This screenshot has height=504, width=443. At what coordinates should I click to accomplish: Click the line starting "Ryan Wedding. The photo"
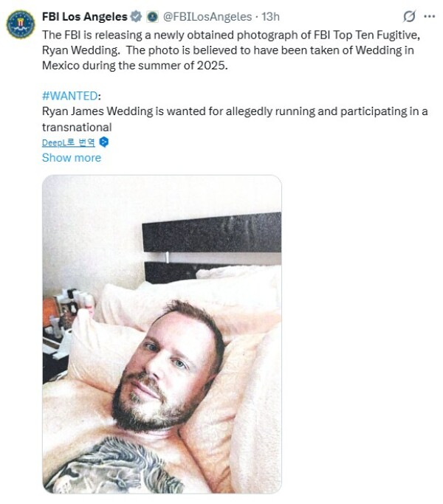pos(227,50)
